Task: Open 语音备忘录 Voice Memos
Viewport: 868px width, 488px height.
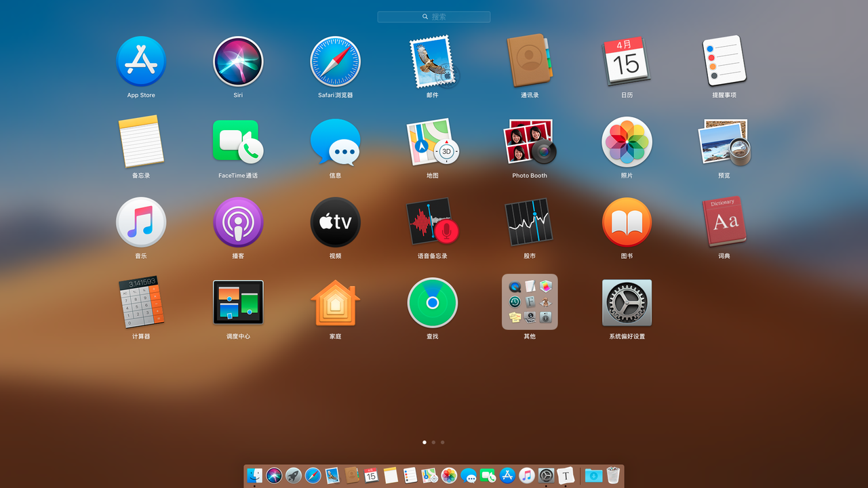Action: pos(433,222)
